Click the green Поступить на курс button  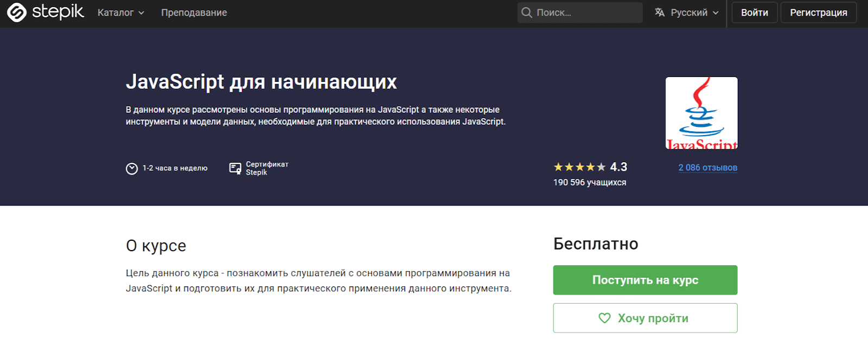(x=645, y=280)
